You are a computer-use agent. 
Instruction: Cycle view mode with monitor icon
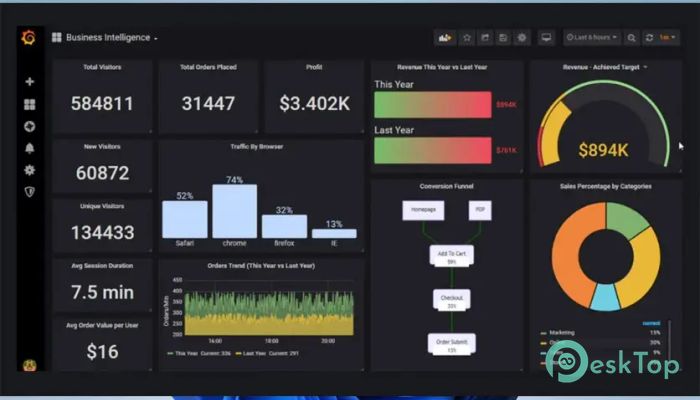click(x=546, y=38)
